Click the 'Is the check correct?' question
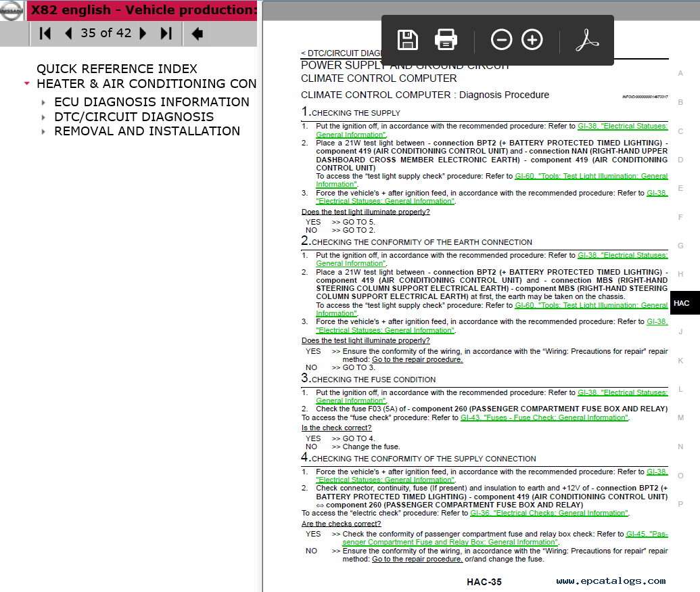Viewport: 700px width, 592px height. point(337,428)
